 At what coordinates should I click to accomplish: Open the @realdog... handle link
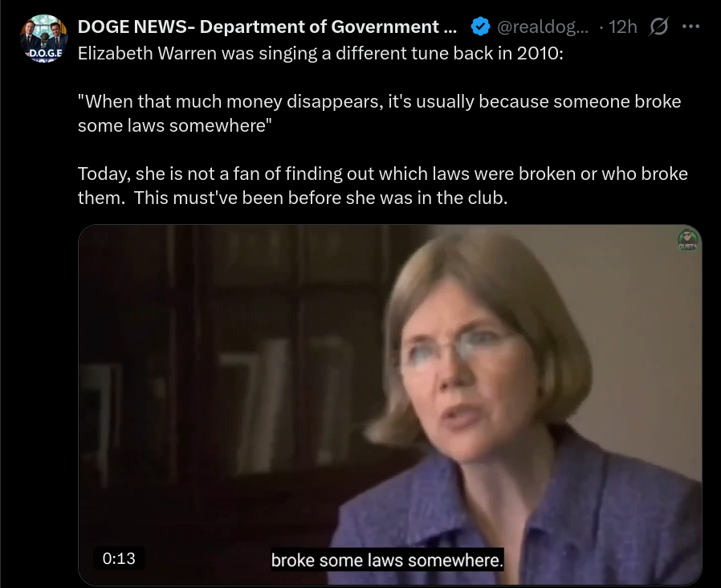542,27
